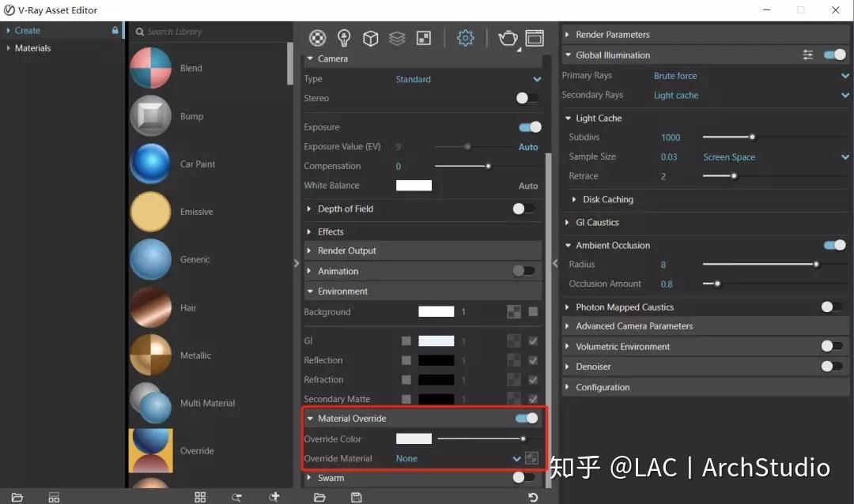
Task: Click the Search Library input field
Action: (x=213, y=32)
